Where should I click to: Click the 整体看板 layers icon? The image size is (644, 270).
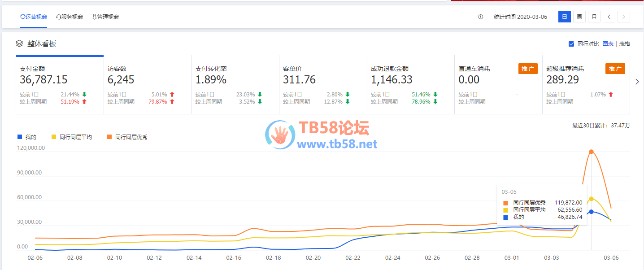click(x=19, y=44)
